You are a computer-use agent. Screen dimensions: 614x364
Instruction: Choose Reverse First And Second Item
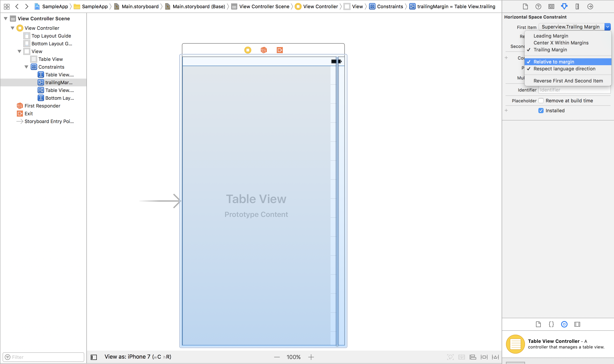(568, 81)
